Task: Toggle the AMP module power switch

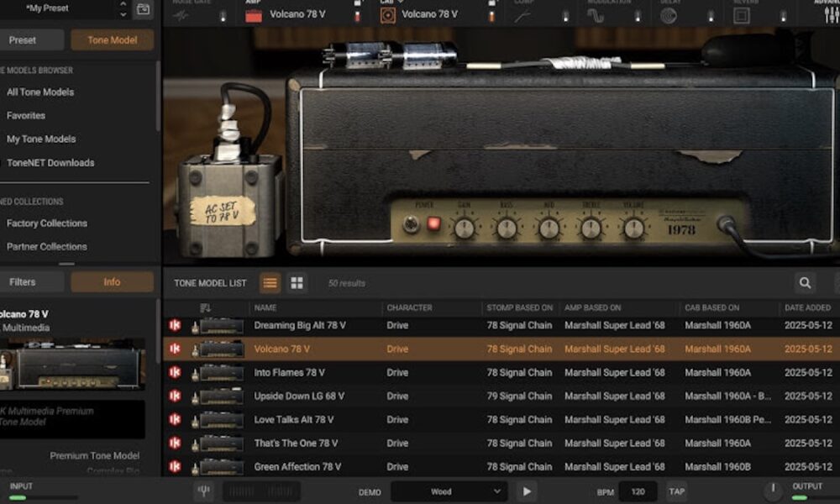Action: click(x=357, y=16)
